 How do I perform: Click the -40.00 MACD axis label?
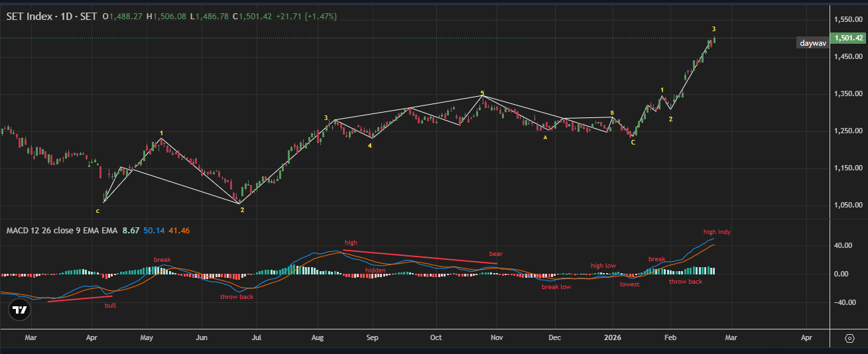(x=846, y=302)
